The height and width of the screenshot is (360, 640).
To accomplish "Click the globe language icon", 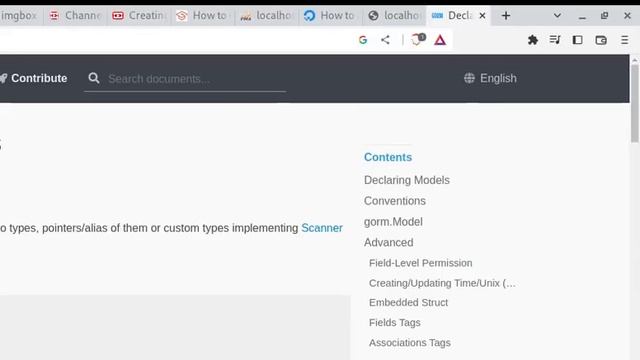I will coord(469,78).
